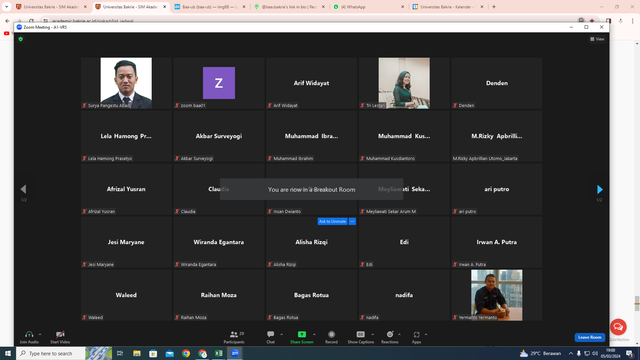640x360 pixels.
Task: Select Tri Lestari's photo tile
Action: (x=404, y=83)
